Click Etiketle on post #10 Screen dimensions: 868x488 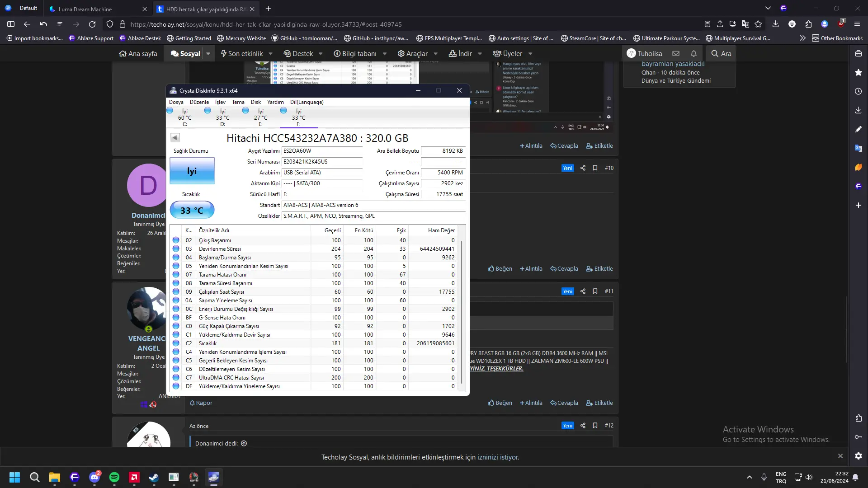click(599, 268)
